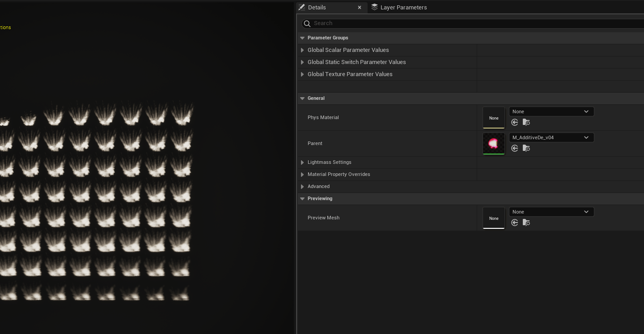Use selected asset for Preview Mesh
The width and height of the screenshot is (644, 334).
515,223
